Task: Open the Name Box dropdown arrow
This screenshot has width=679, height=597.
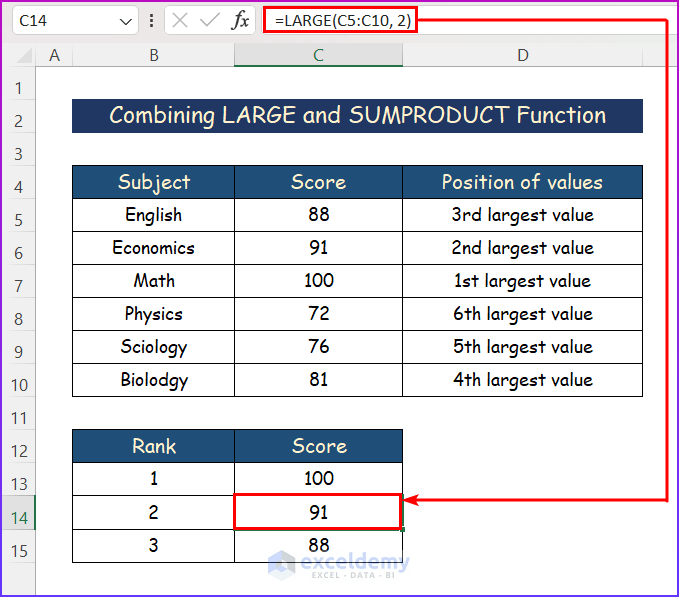Action: click(126, 21)
